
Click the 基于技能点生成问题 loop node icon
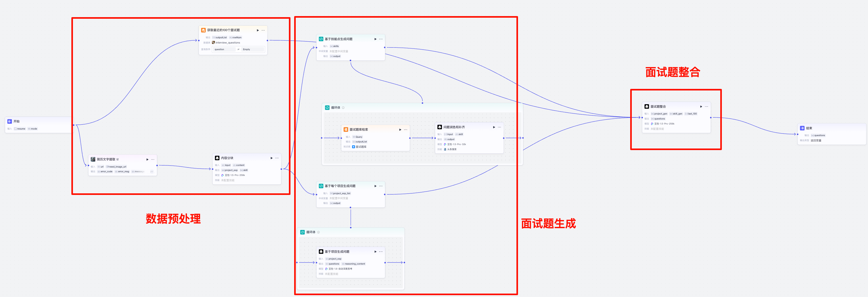(321, 39)
